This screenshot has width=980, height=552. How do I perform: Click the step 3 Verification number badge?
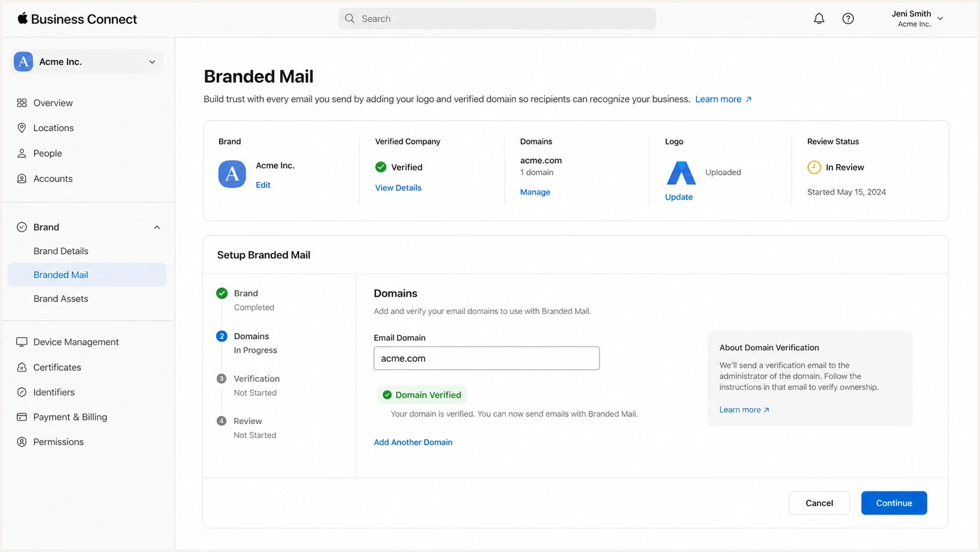[222, 379]
